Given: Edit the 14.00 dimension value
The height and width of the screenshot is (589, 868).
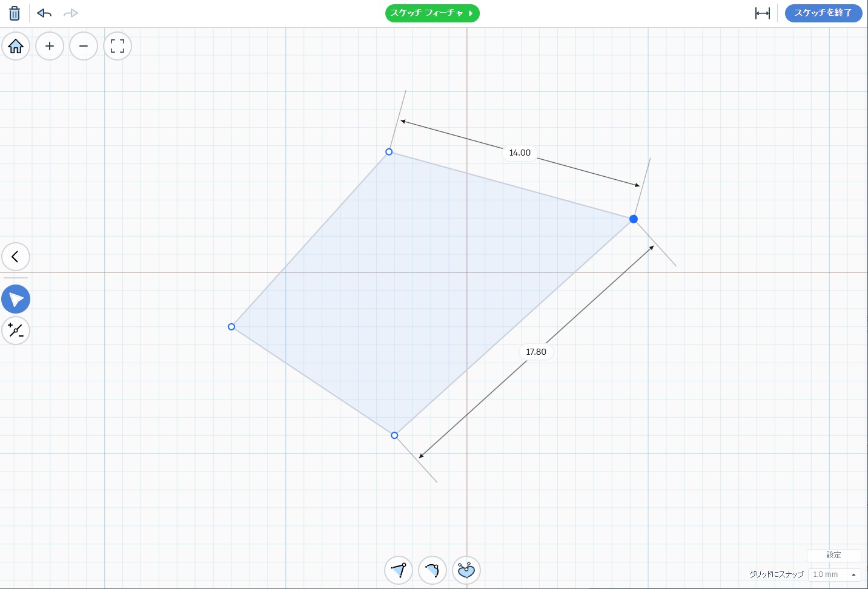Looking at the screenshot, I should tap(520, 153).
